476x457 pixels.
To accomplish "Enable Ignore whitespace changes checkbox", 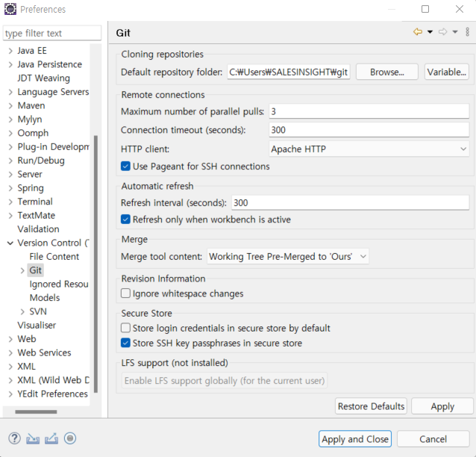I will tap(125, 293).
